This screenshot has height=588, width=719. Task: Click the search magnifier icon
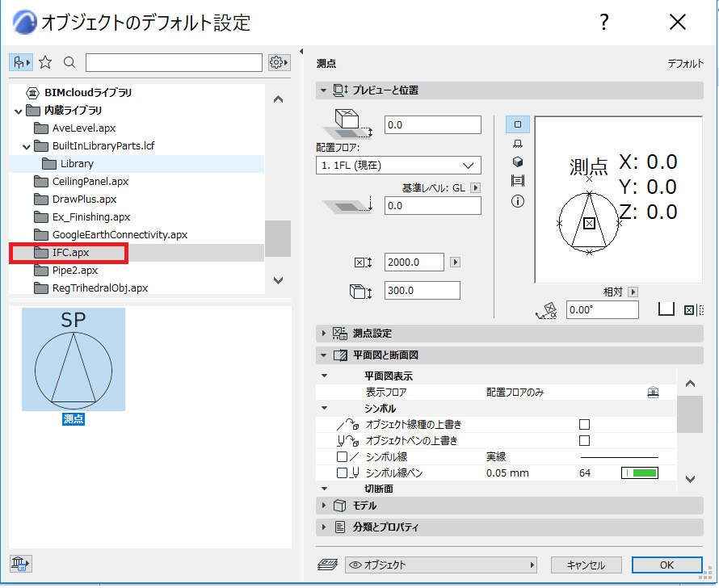click(x=69, y=62)
